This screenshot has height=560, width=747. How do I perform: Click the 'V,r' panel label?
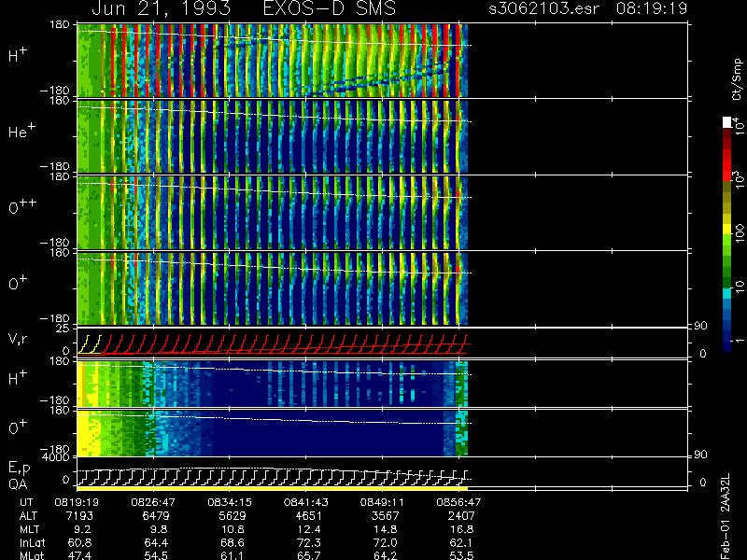click(x=19, y=339)
